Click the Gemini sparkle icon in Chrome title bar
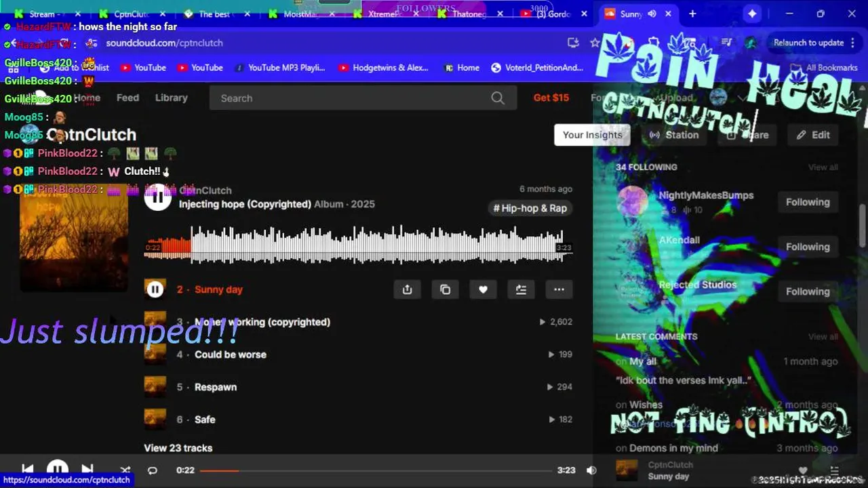 (752, 14)
